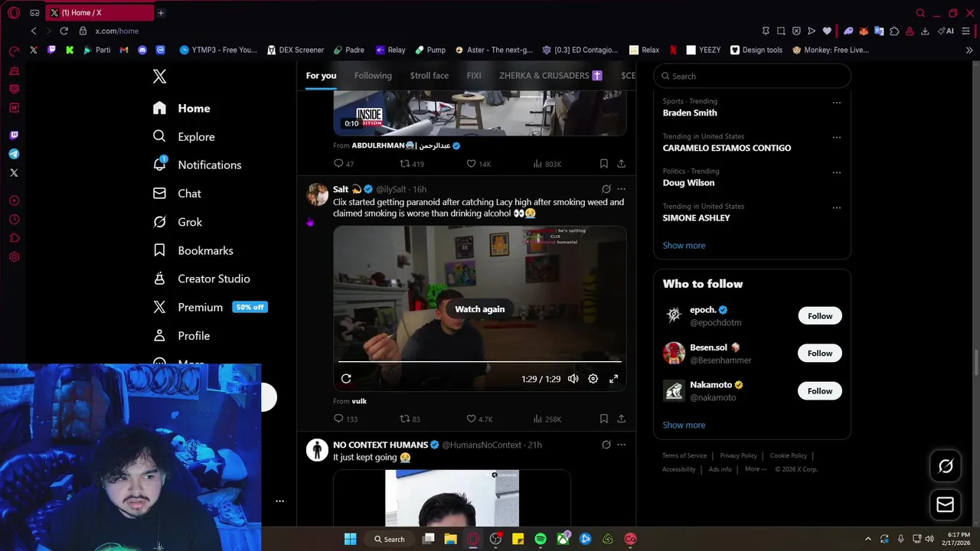Follow epoch. account
The height and width of the screenshot is (551, 980).
[819, 316]
